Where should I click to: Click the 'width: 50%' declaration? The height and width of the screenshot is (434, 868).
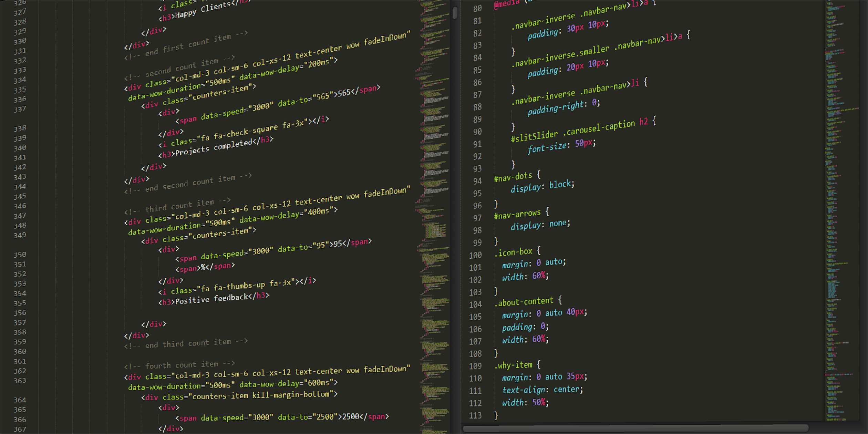(x=525, y=402)
